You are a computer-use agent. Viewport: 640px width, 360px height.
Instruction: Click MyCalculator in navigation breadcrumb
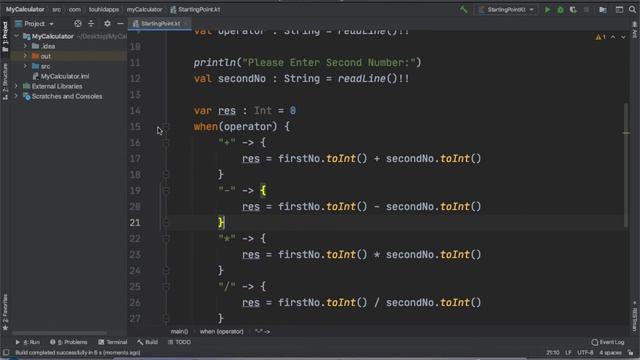(x=25, y=9)
